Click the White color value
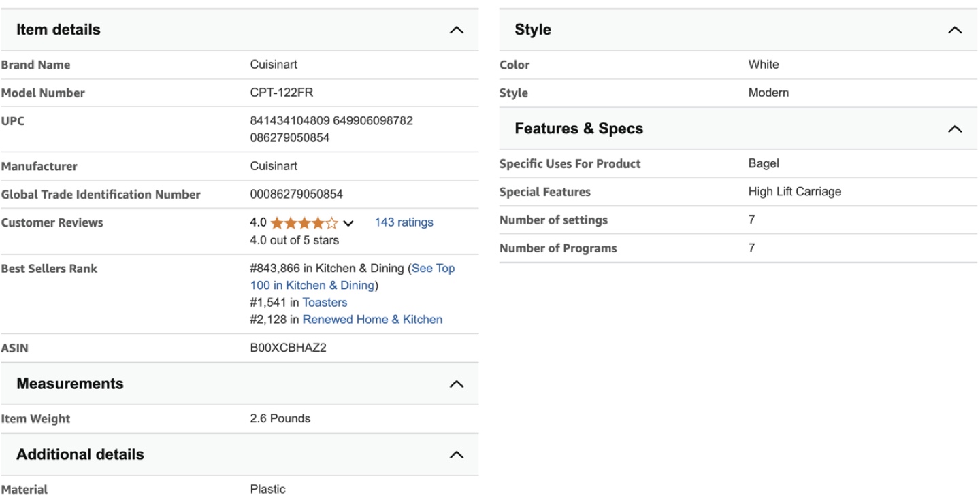 764,65
